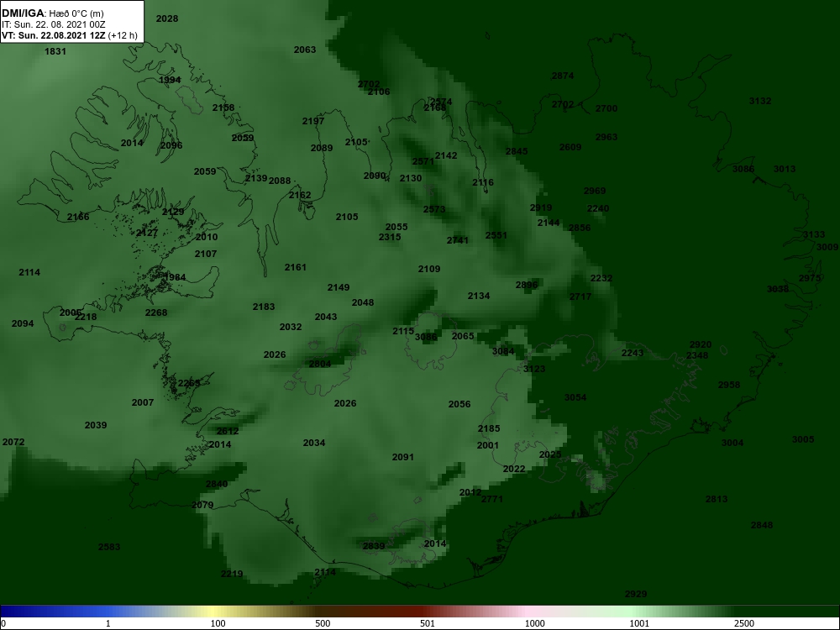Click the map value 2219
840x630 pixels.
coord(232,575)
